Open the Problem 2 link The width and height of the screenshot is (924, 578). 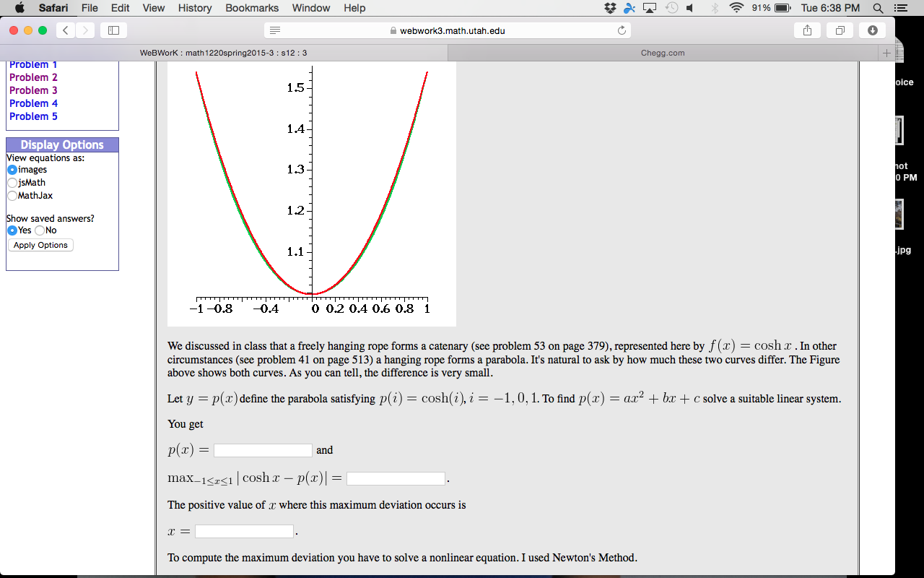(33, 77)
